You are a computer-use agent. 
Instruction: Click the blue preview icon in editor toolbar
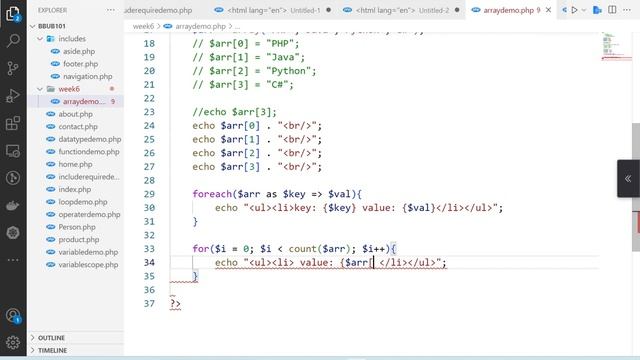coord(597,10)
